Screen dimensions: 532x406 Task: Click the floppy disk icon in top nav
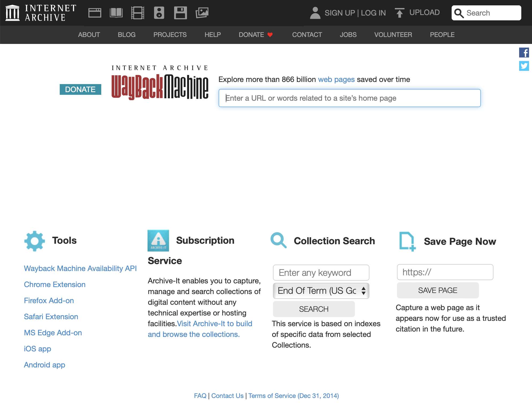[180, 12]
